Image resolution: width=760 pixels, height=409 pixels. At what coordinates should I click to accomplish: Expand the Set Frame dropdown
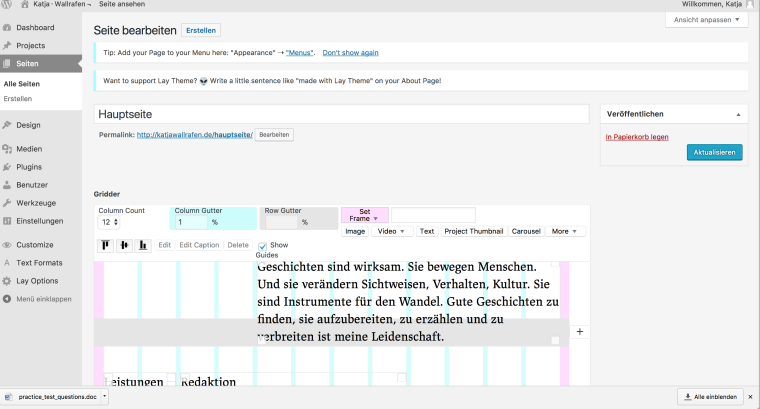(364, 215)
